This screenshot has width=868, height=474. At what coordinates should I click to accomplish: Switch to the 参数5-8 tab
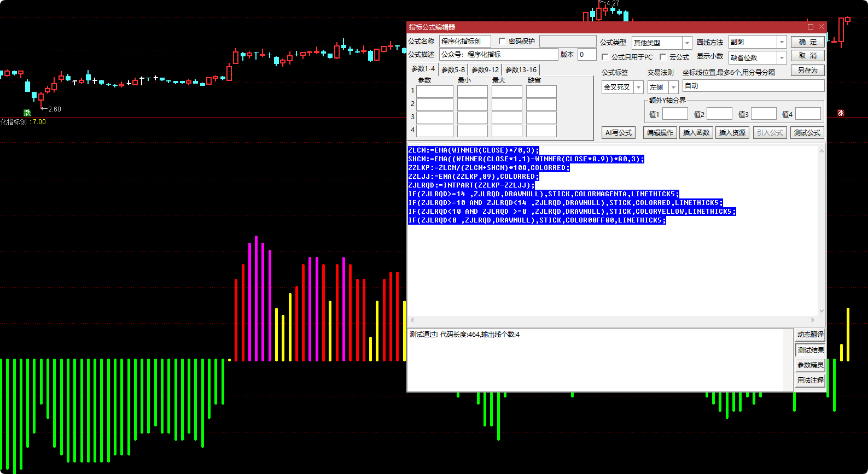(453, 70)
